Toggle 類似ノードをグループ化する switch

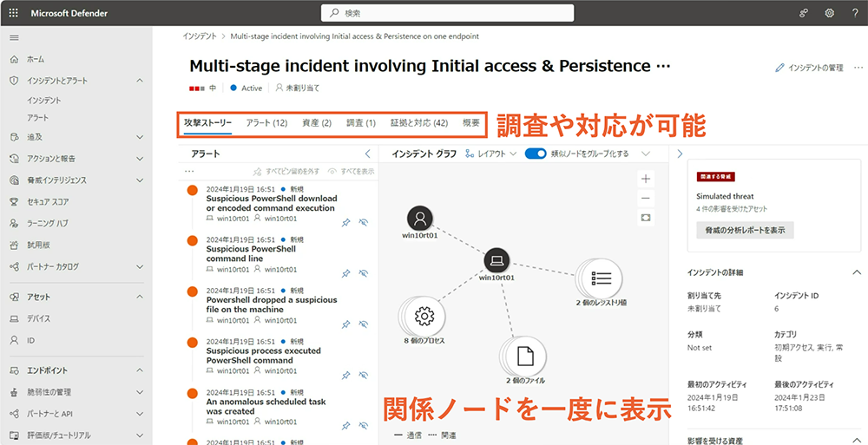click(536, 154)
